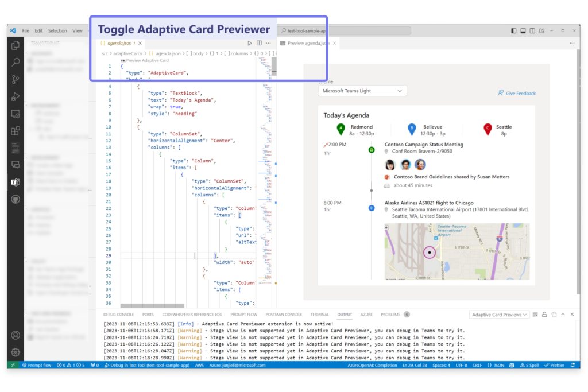Switch to the Terminal panel tab

click(320, 315)
